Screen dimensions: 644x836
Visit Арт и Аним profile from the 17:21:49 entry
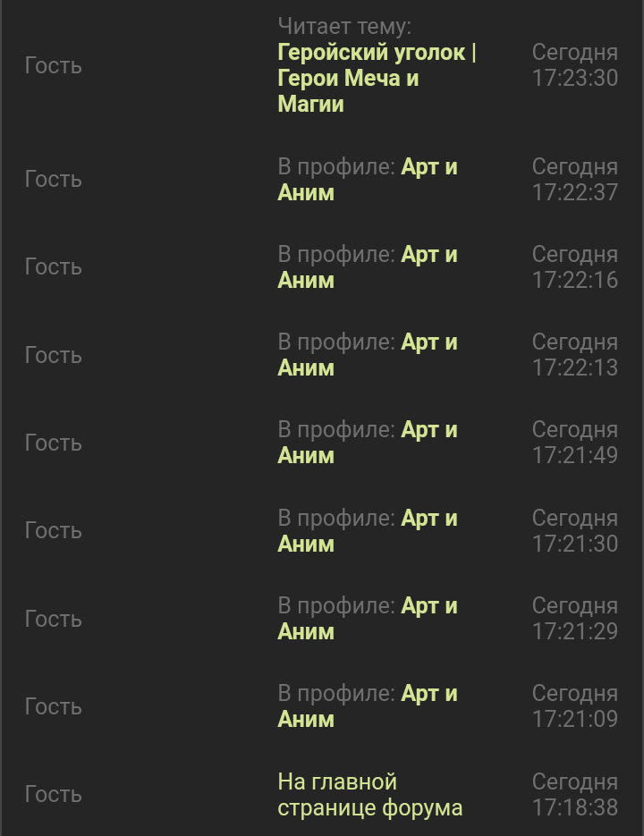point(429,430)
